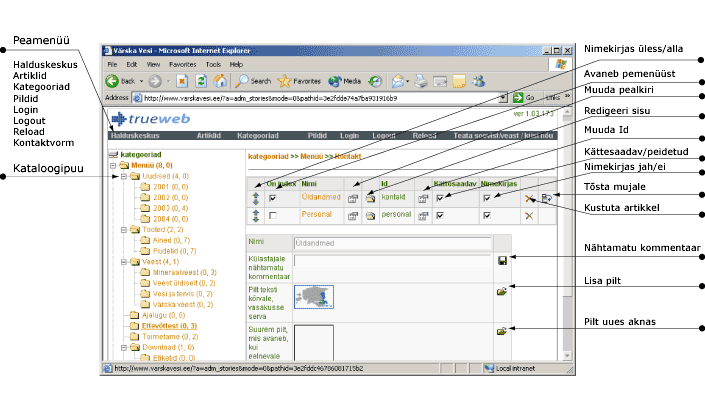The height and width of the screenshot is (420, 705).
Task: Collapse the Veest tree node
Action: coord(123,260)
